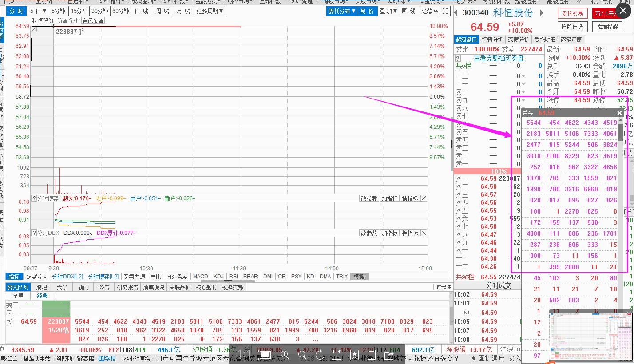Open 学校 in the status bar

coord(107,359)
